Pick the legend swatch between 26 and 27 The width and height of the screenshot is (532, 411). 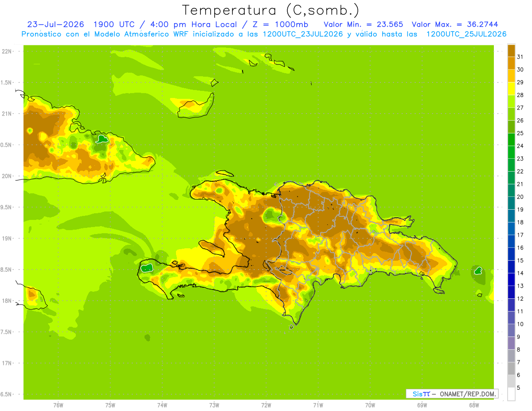click(512, 114)
